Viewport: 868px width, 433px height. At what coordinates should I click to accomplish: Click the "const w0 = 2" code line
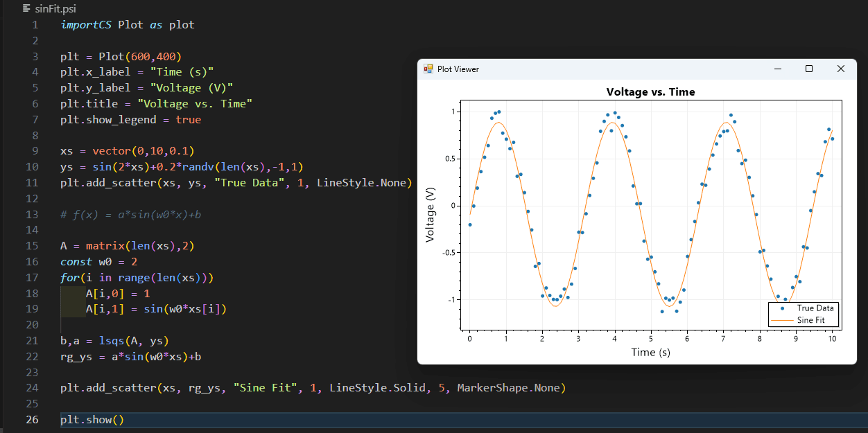coord(99,262)
